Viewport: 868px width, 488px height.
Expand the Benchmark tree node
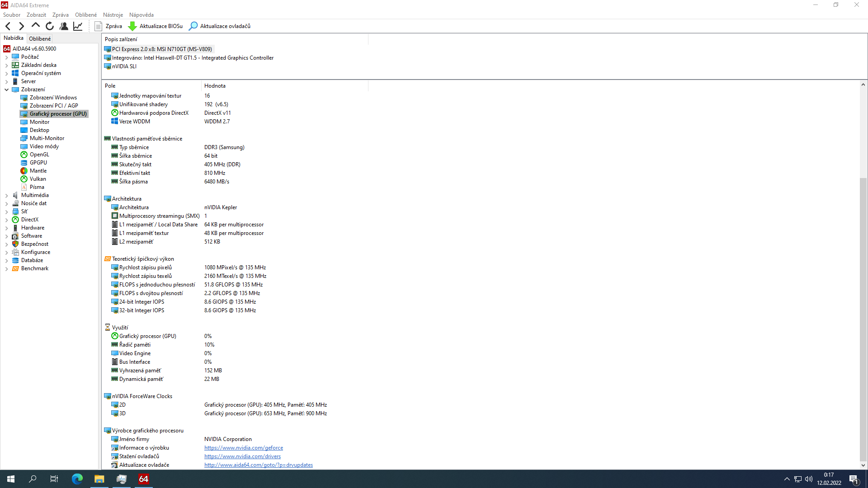click(x=7, y=269)
